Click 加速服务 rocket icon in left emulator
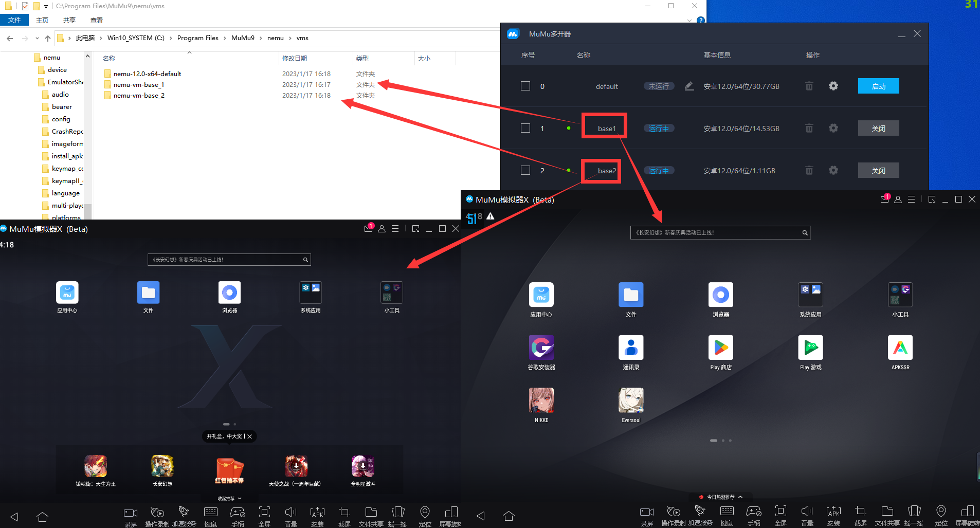 click(x=184, y=512)
